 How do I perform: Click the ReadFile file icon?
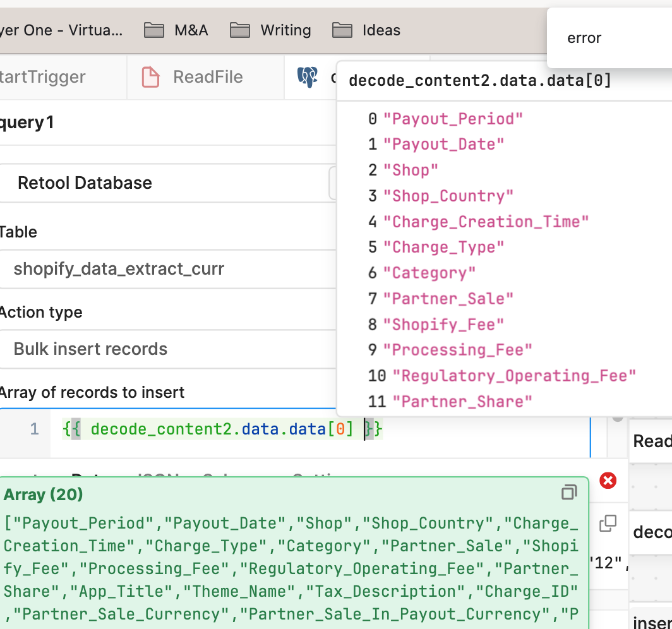(150, 77)
